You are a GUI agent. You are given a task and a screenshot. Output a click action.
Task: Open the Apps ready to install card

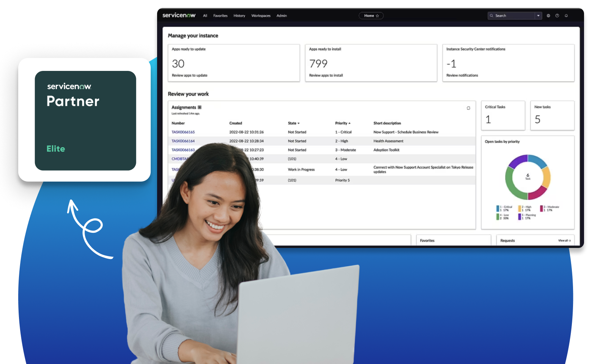tap(371, 63)
